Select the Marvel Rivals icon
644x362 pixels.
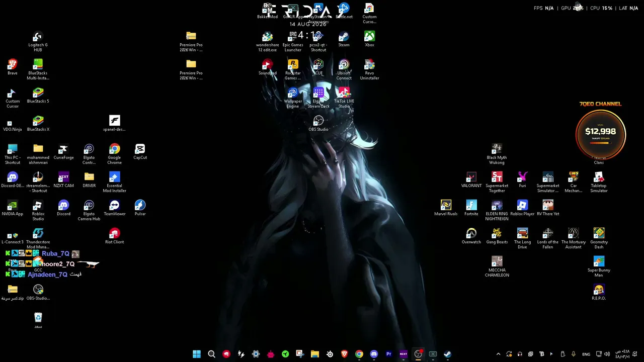click(446, 208)
